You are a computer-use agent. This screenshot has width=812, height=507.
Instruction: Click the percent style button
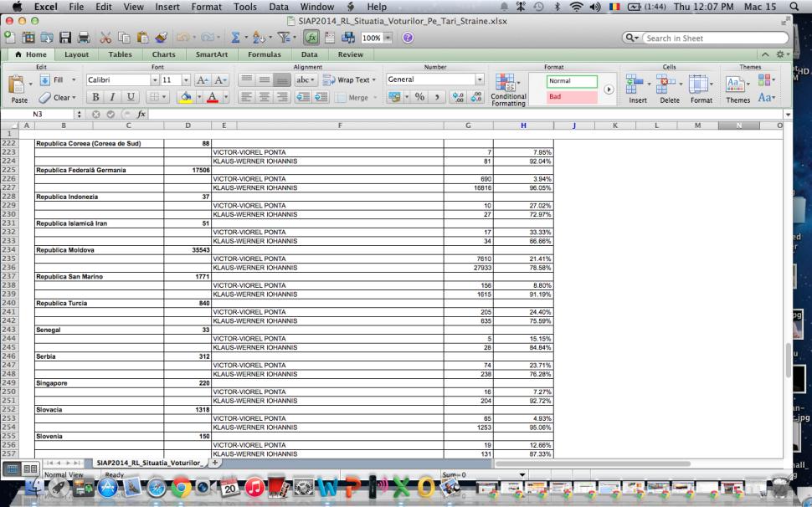pos(420,97)
